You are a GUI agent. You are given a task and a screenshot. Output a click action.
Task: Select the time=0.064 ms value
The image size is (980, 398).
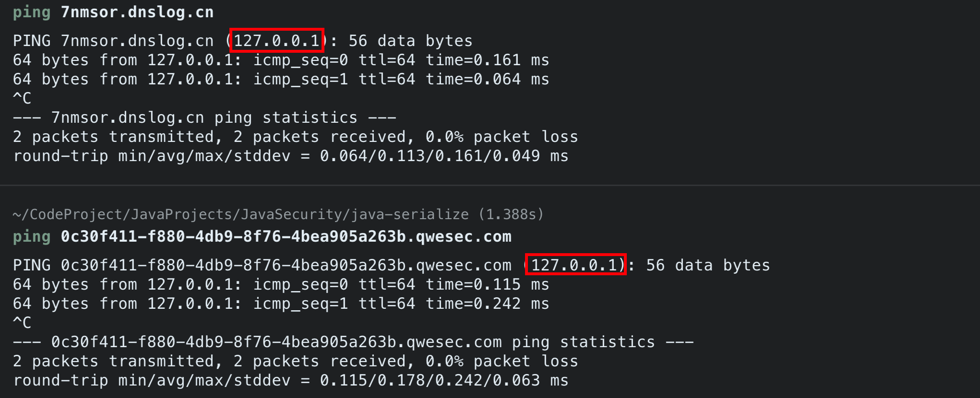(x=487, y=79)
